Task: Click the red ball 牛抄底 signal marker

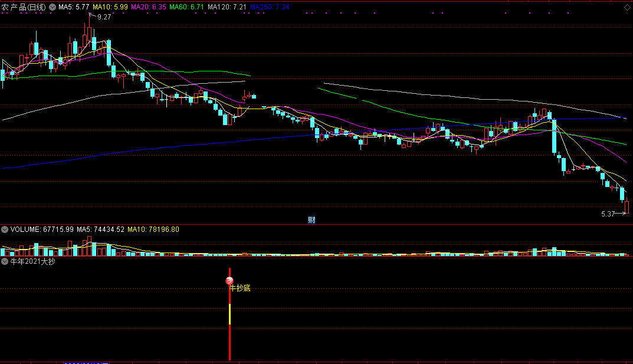Action: point(229,281)
